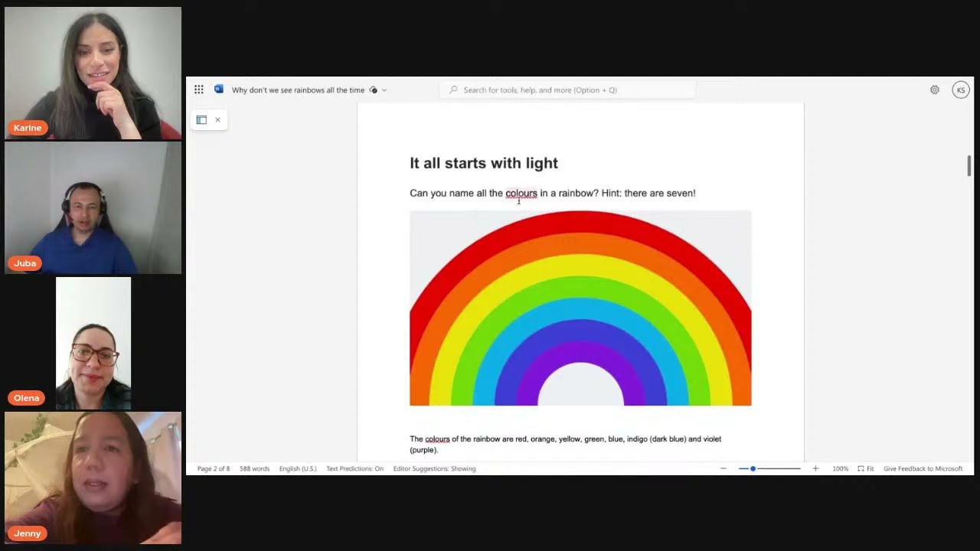Click the vertical scrollbar thumb
Viewport: 980px width, 551px height.
pyautogui.click(x=969, y=165)
